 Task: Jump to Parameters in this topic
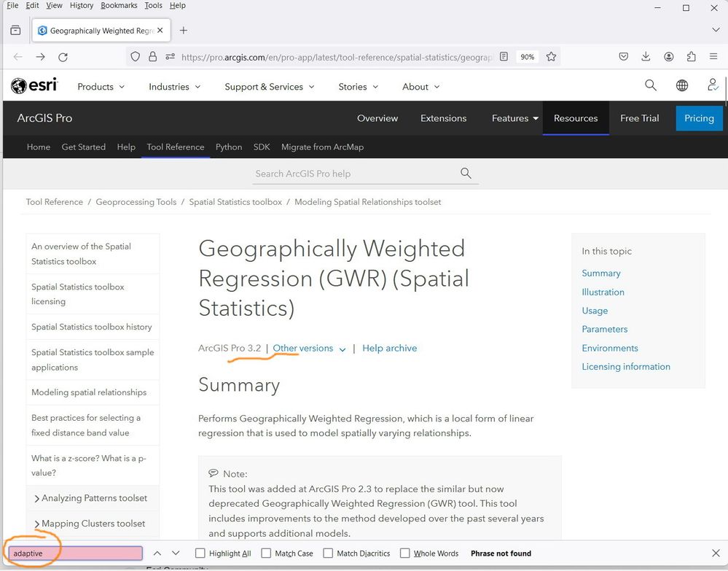tap(605, 330)
